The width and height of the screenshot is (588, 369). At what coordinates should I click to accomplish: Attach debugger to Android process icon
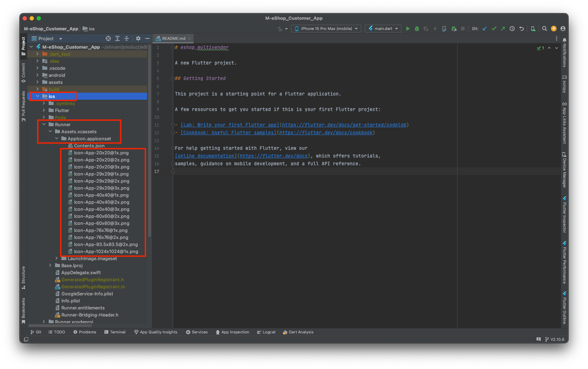coord(454,29)
